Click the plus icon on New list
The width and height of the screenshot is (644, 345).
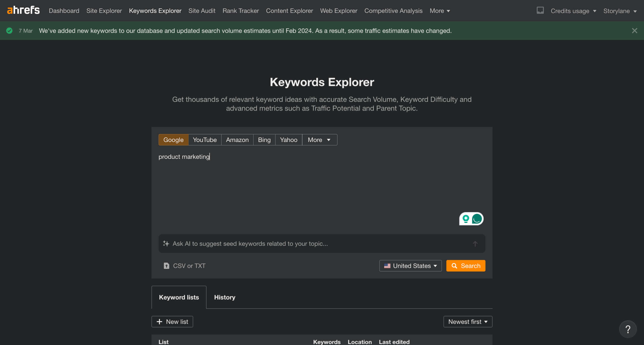[159, 322]
